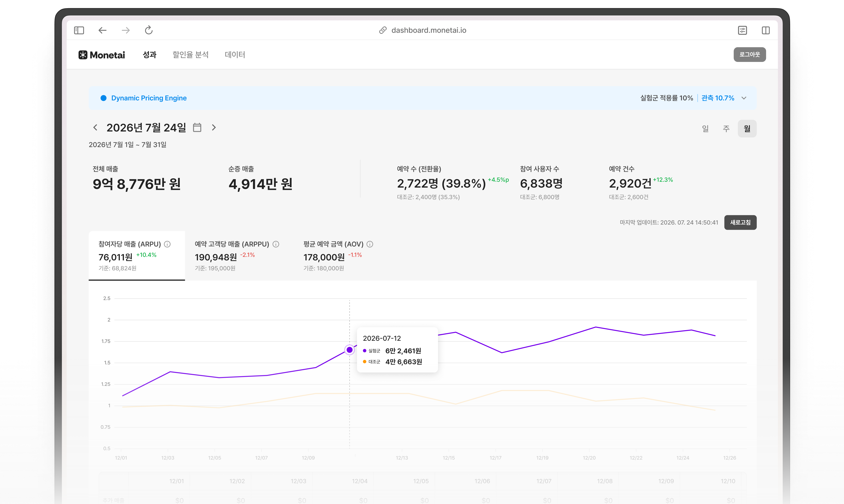This screenshot has width=844, height=504.
Task: Select the 주 period toggle
Action: coord(726,128)
